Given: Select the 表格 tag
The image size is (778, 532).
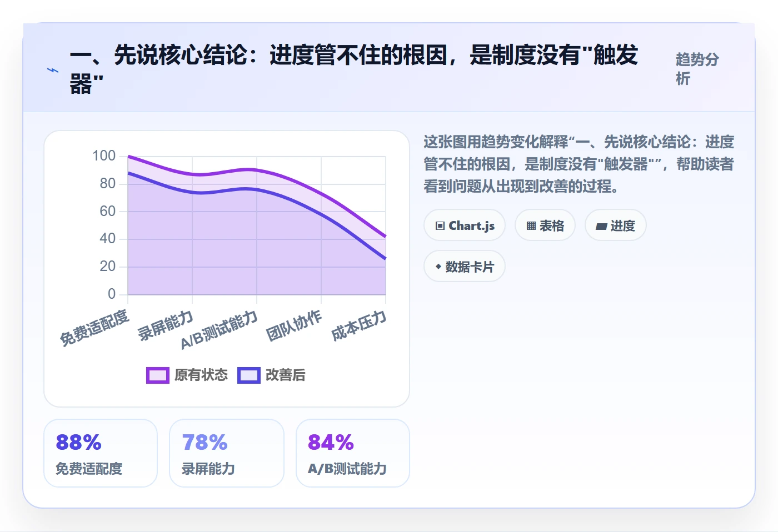Looking at the screenshot, I should click(x=545, y=225).
